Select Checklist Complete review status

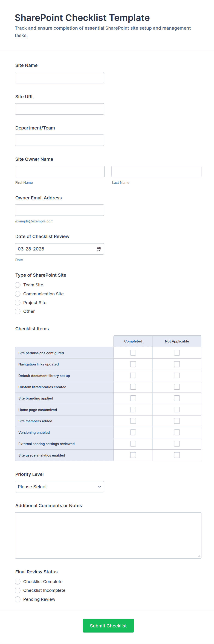coord(18,581)
